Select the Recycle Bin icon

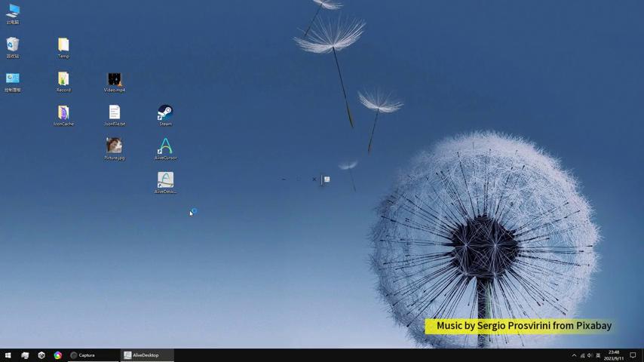click(x=13, y=46)
